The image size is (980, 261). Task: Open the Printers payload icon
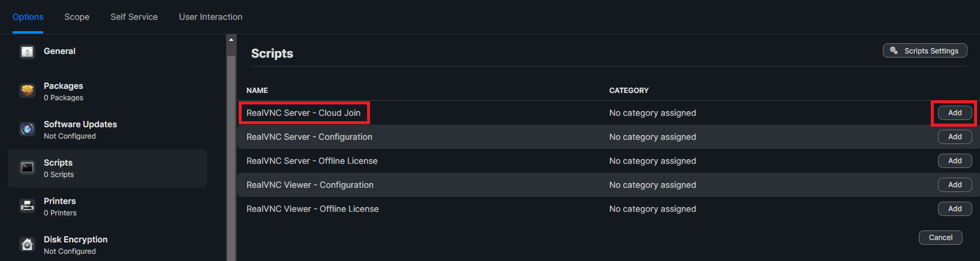pos(28,206)
